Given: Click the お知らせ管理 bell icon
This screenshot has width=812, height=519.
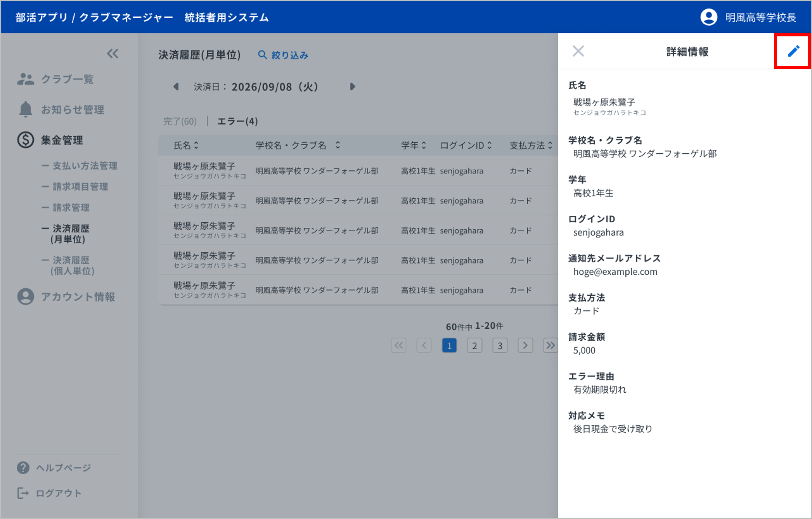Looking at the screenshot, I should pos(26,109).
